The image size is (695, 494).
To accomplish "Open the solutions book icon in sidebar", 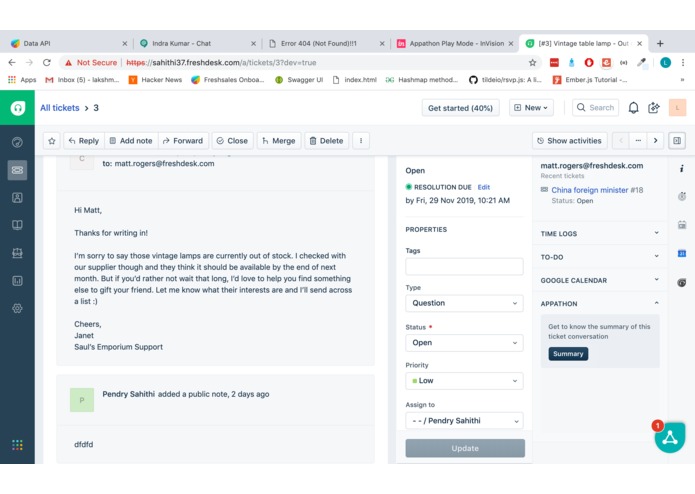I will (17, 225).
